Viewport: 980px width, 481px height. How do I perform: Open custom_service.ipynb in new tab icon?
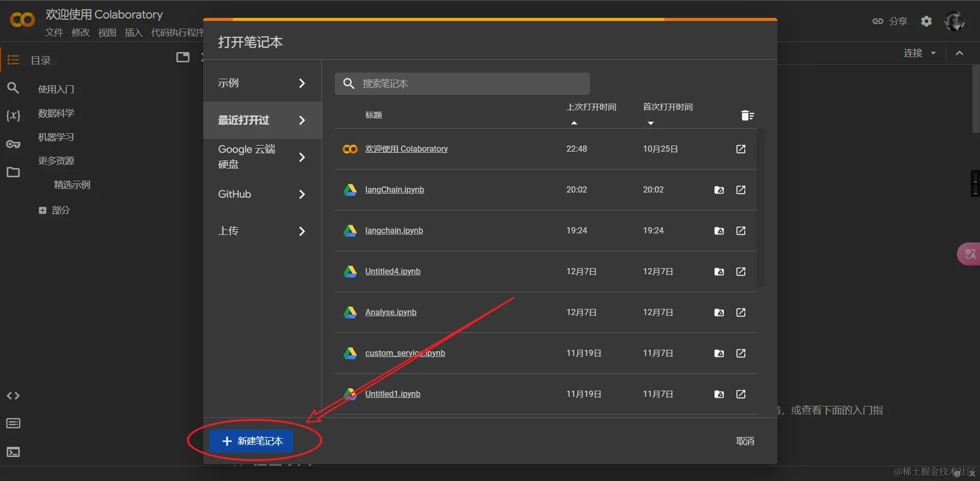(x=741, y=353)
